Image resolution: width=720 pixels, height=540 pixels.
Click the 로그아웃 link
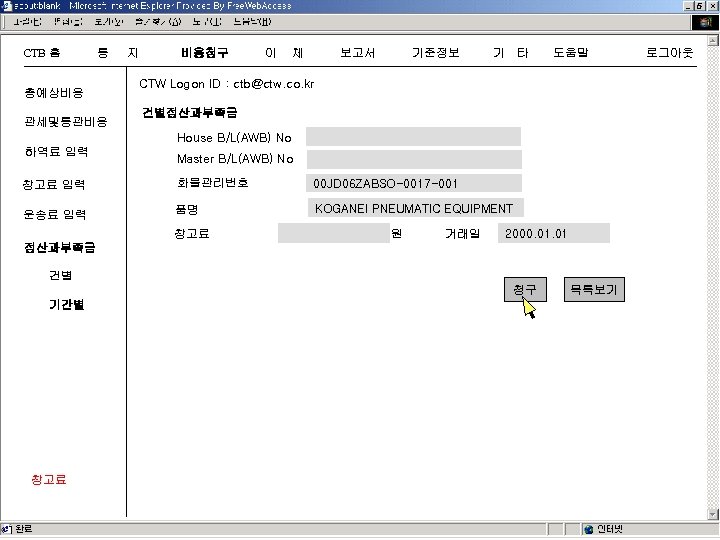669,53
